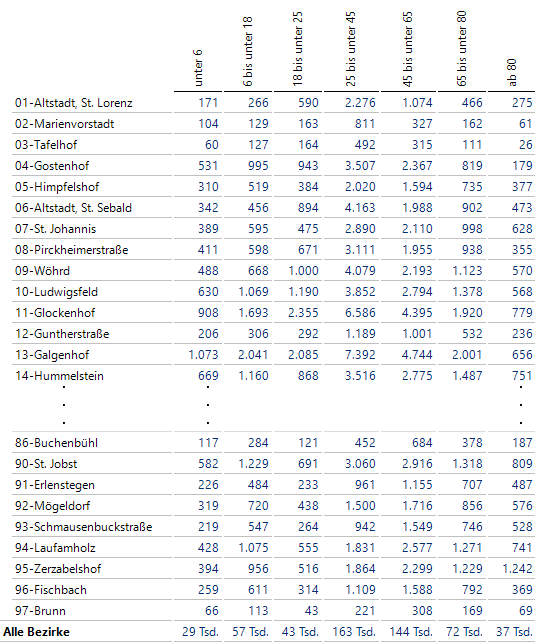Select the 04-Gostenhof row label
This screenshot has width=535, height=642.
click(x=52, y=166)
